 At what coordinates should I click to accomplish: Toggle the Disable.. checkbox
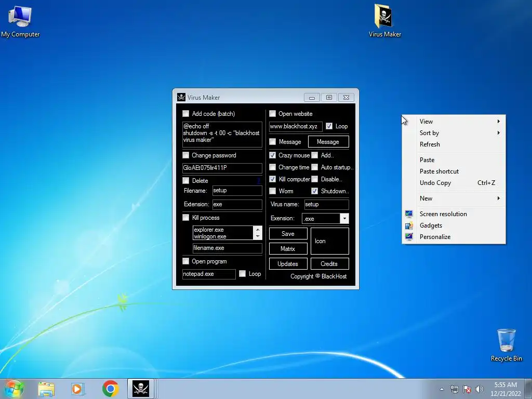[314, 179]
